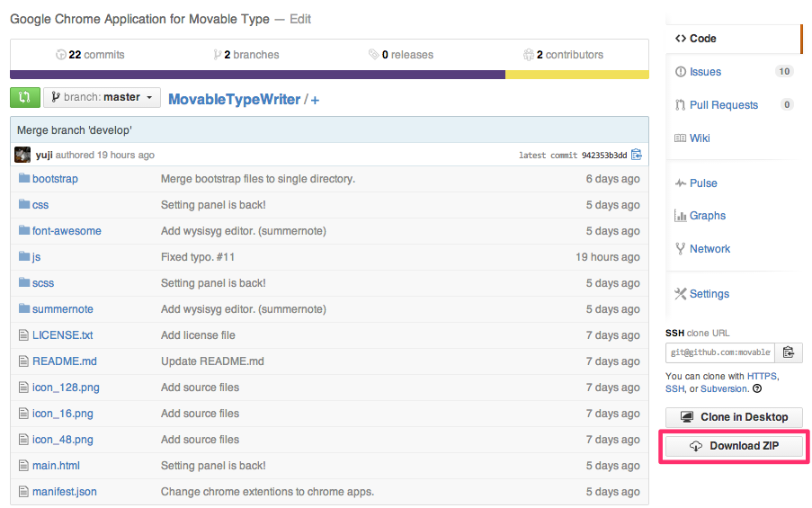The height and width of the screenshot is (508, 812).
Task: Click the summernote folder icon
Action: point(23,308)
